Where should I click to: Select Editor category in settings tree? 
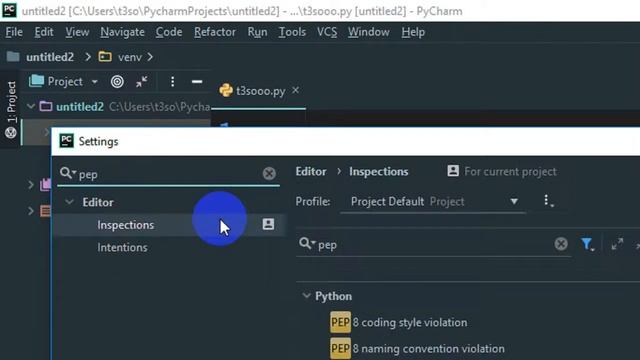[x=98, y=202]
